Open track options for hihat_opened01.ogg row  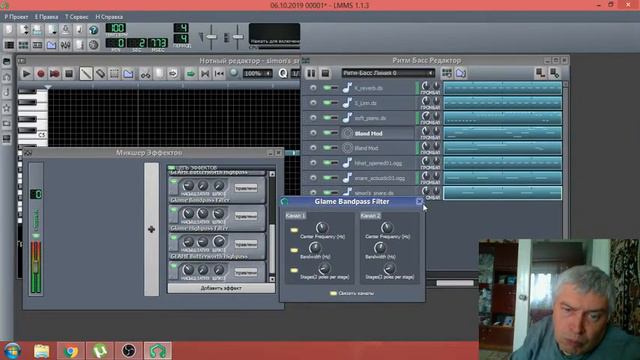[x=313, y=163]
